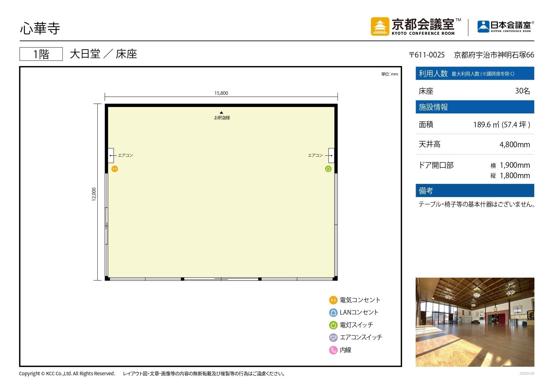Click the 京都会議室 pagoda logo
This screenshot has width=554, height=392.
(380, 27)
